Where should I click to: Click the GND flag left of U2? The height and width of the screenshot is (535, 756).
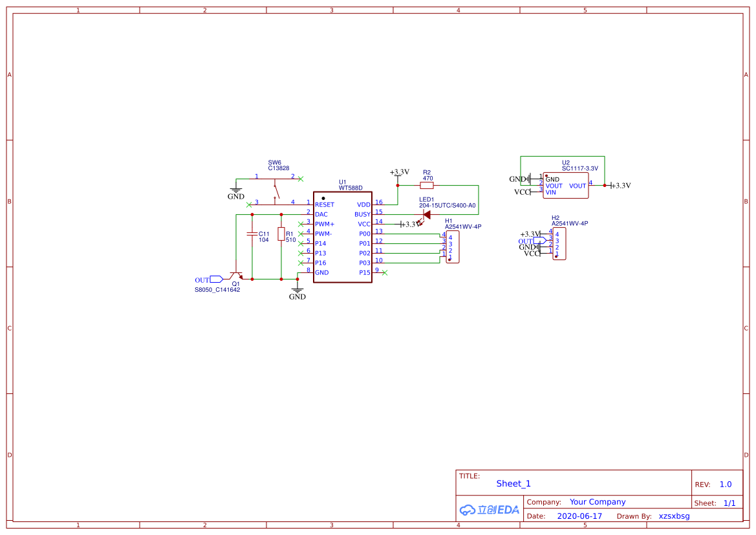coord(520,179)
